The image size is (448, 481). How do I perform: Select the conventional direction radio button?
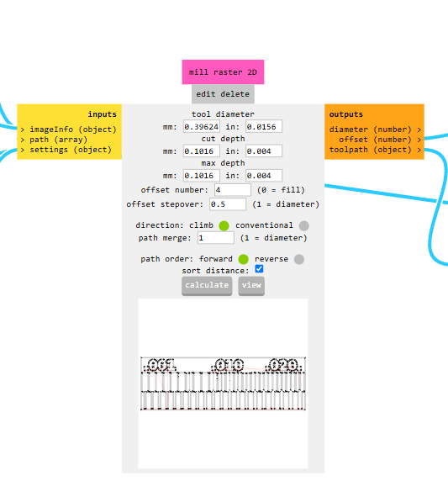[303, 225]
